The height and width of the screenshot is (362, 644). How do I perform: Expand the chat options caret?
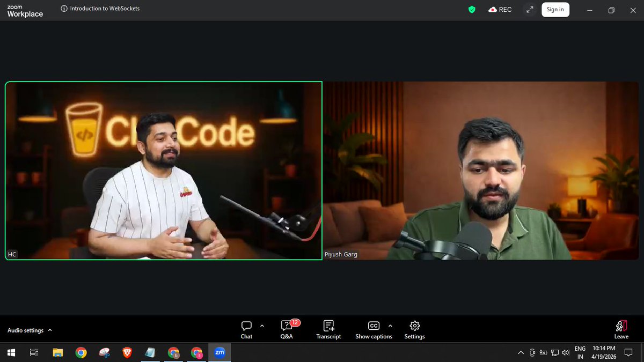click(262, 326)
